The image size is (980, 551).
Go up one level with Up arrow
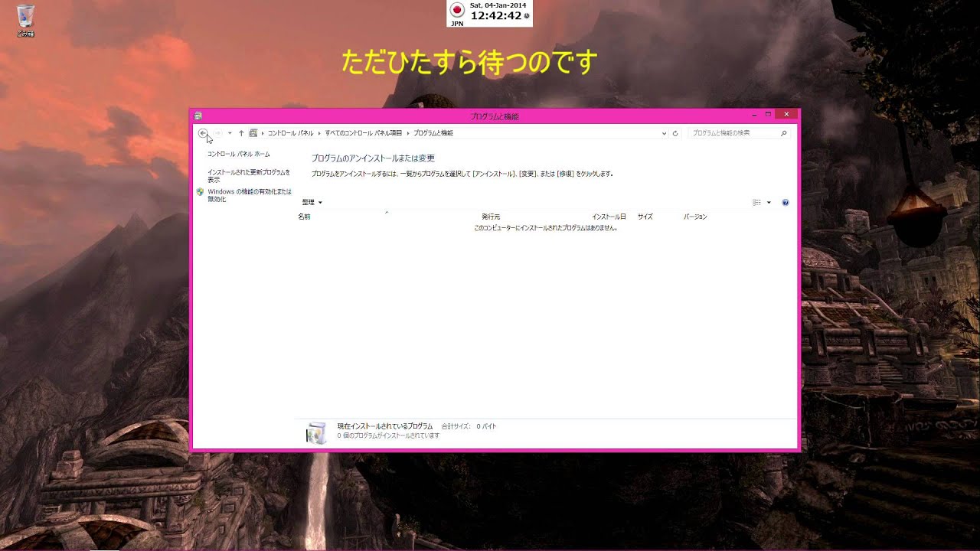(x=241, y=133)
